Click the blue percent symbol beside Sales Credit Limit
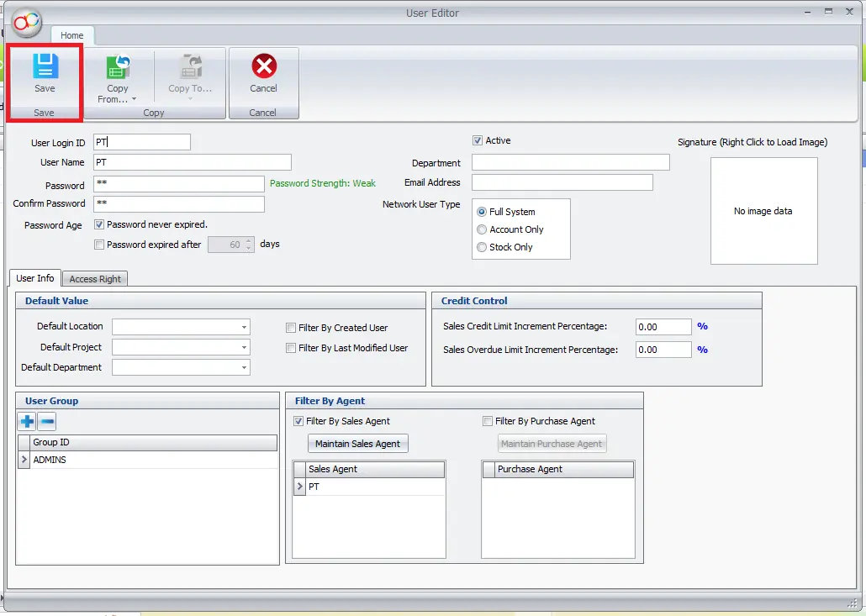The width and height of the screenshot is (866, 616). click(702, 327)
